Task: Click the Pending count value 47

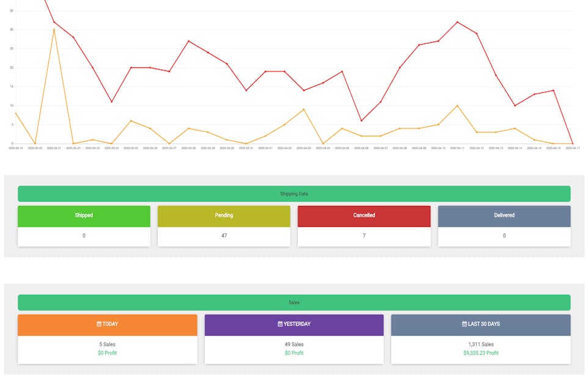Action: coord(224,236)
